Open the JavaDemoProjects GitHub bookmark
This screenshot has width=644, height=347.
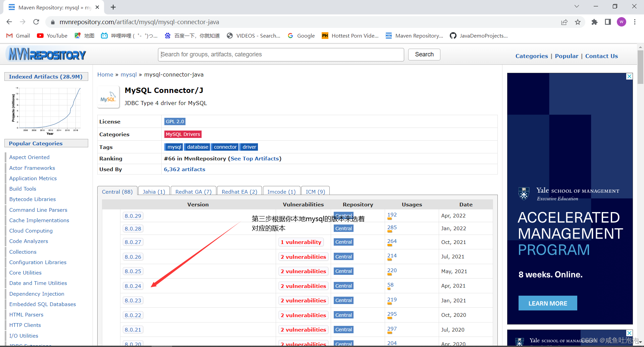click(x=479, y=36)
